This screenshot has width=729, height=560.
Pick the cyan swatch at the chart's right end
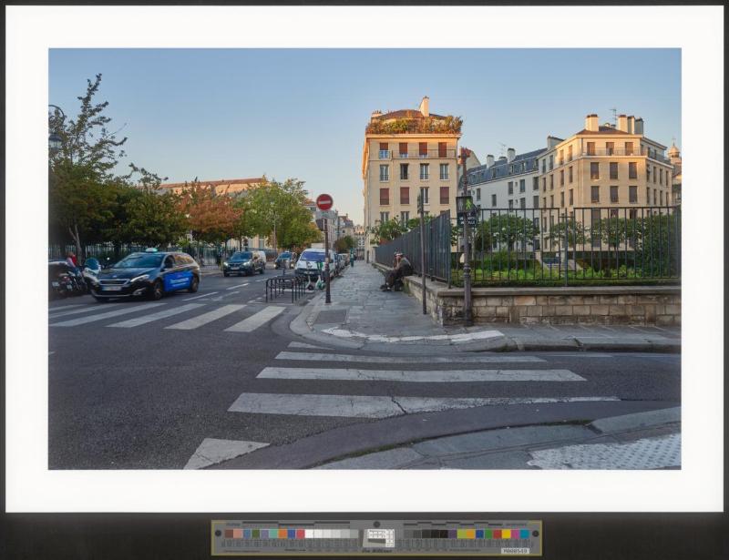tap(525, 534)
